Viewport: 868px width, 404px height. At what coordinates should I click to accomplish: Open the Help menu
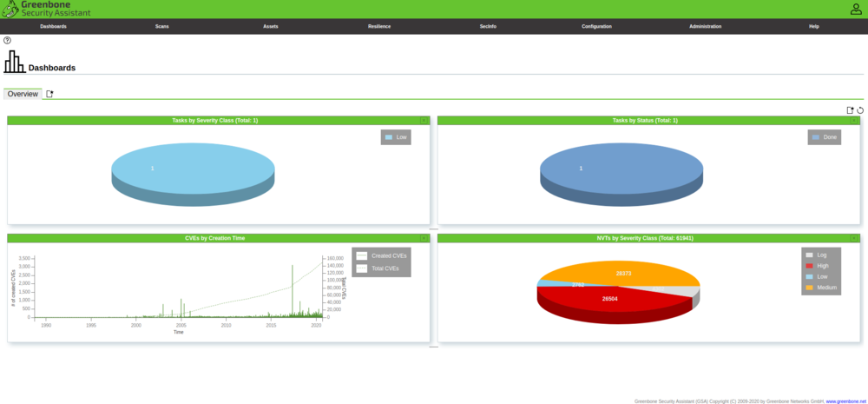(x=814, y=27)
